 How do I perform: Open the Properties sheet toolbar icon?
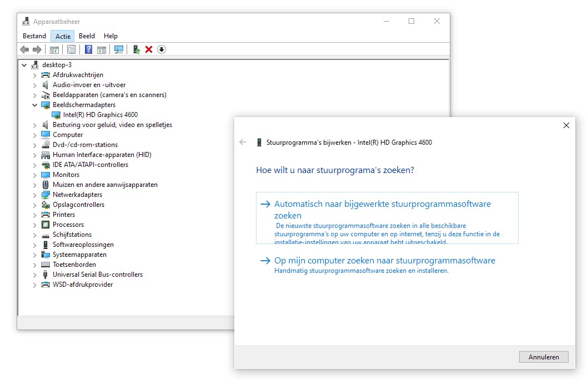(x=71, y=49)
